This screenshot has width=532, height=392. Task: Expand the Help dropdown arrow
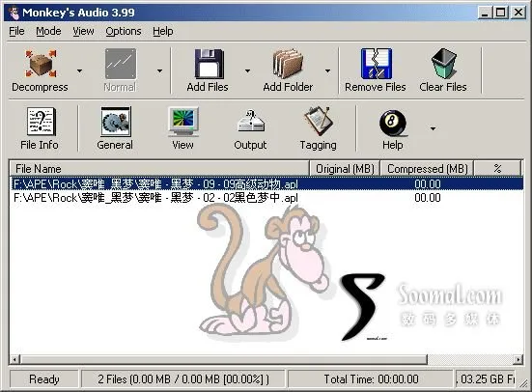(x=433, y=128)
